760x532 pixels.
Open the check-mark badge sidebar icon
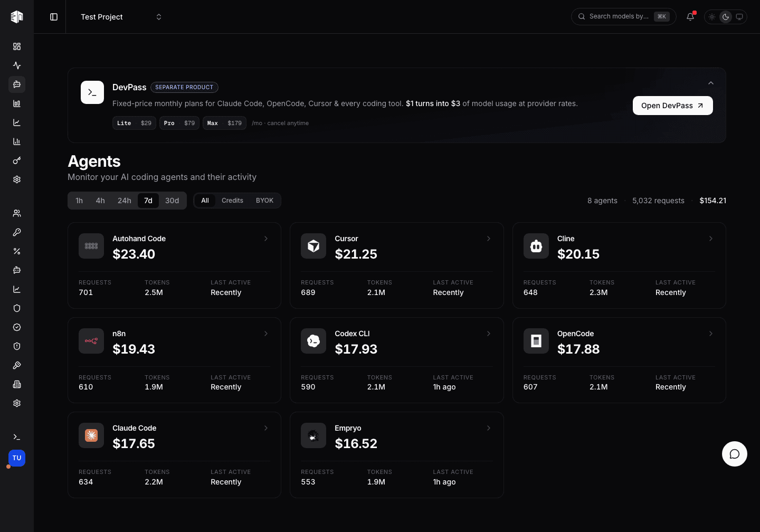[17, 327]
